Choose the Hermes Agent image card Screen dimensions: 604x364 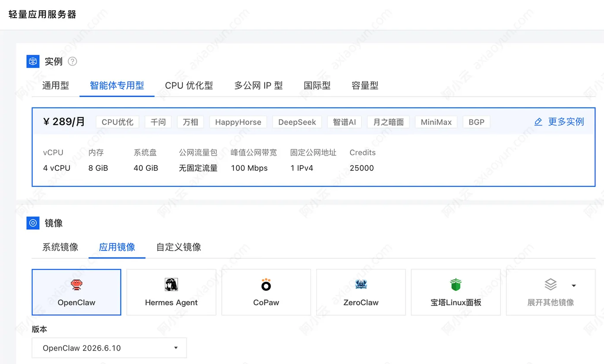click(171, 292)
